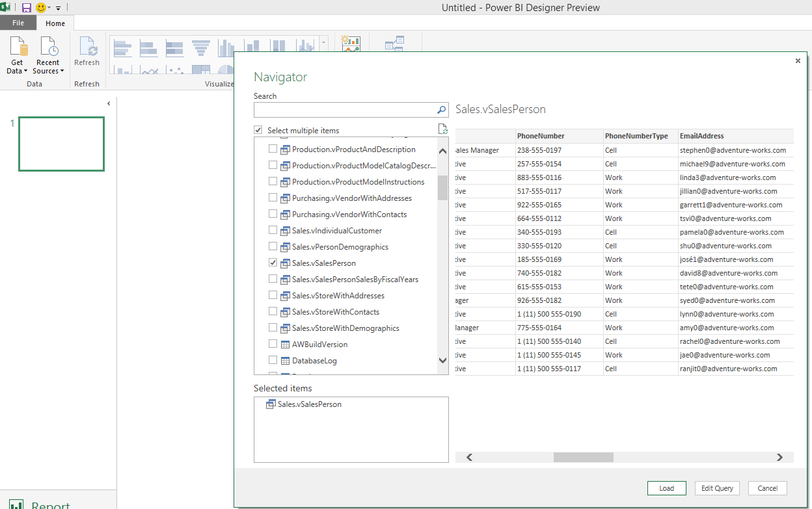Select the funnel chart visualization
Image resolution: width=812 pixels, height=509 pixels.
click(x=200, y=48)
